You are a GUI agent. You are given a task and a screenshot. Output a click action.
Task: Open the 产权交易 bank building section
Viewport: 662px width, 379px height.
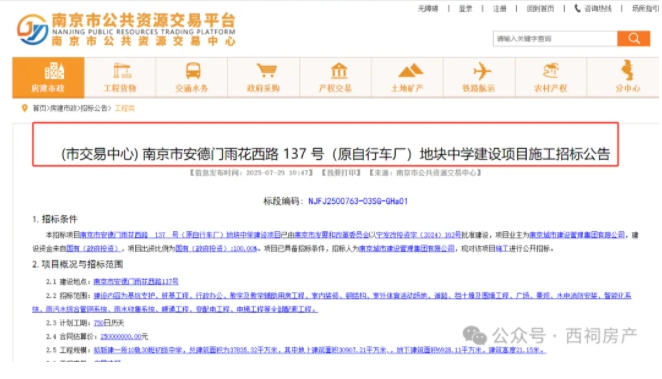(335, 77)
